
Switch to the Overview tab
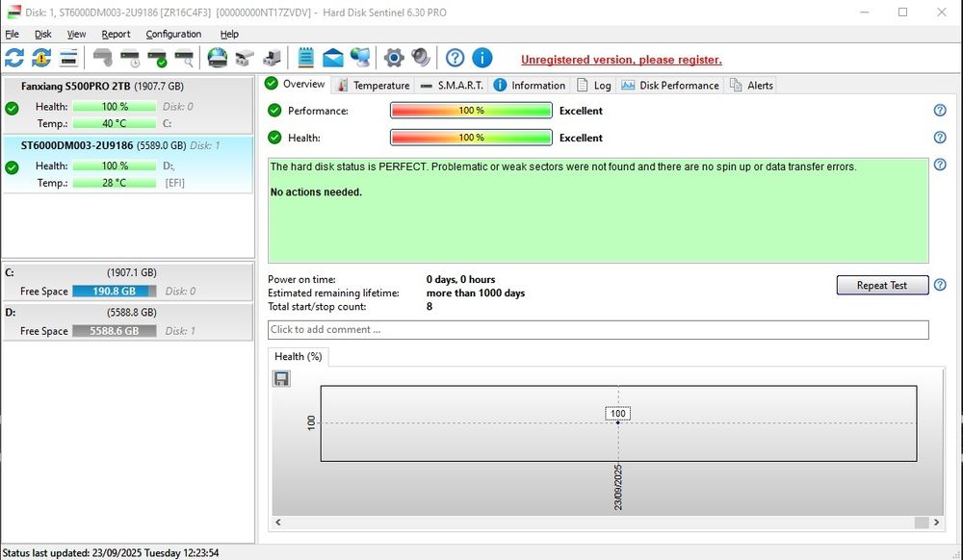(x=296, y=84)
